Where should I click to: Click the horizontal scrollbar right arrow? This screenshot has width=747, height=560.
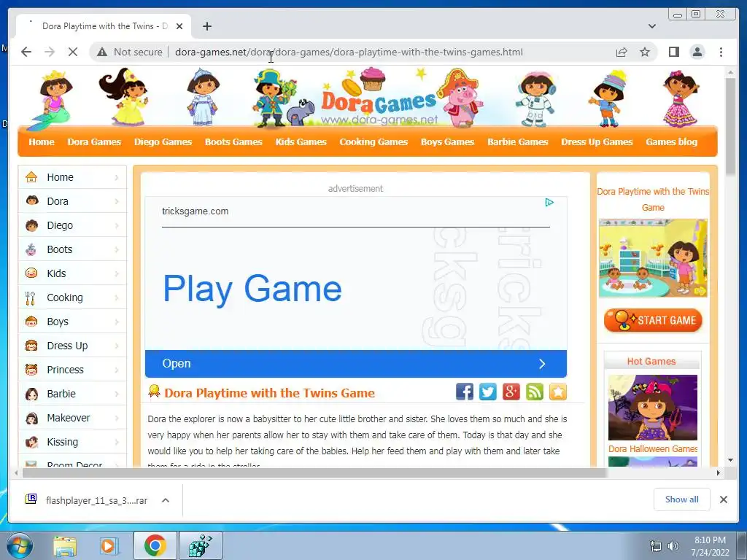click(x=719, y=472)
